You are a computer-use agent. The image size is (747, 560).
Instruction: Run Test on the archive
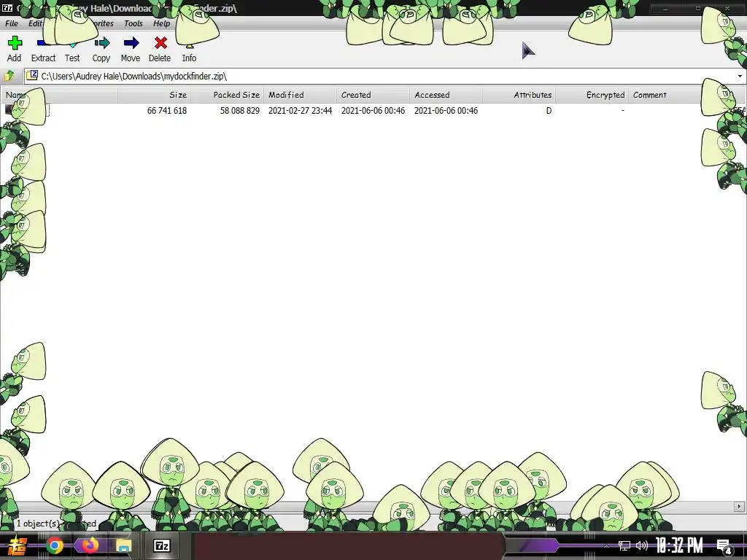pyautogui.click(x=72, y=49)
